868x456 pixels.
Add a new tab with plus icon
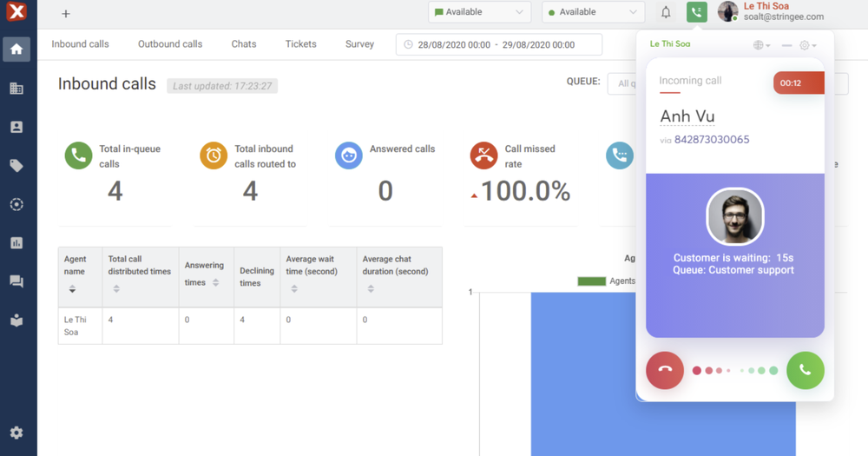coord(66,14)
